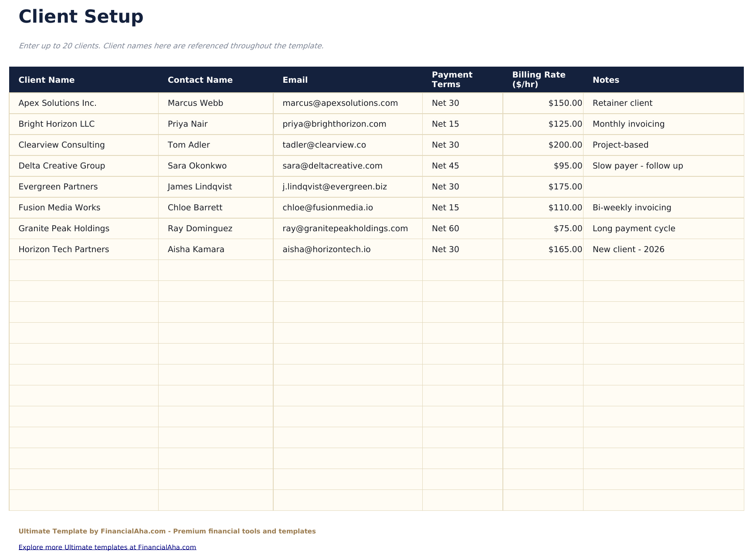The width and height of the screenshot is (753, 560).
Task: Select the New client - 2026 note cell
Action: click(628, 250)
